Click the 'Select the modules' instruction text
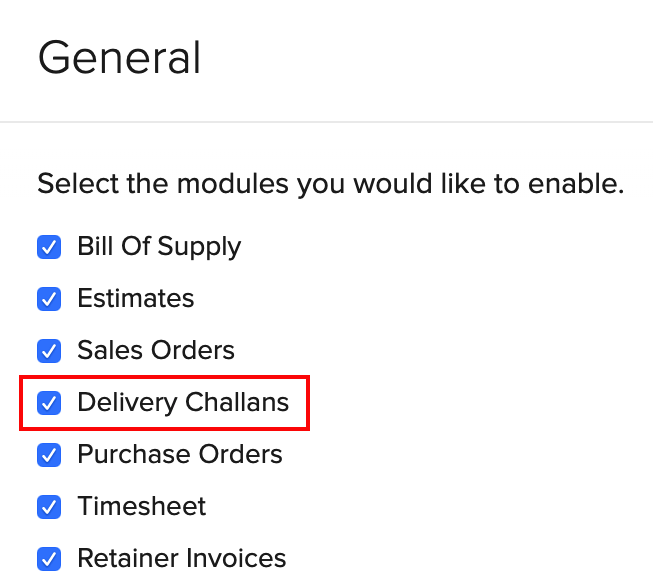653x574 pixels. click(330, 185)
